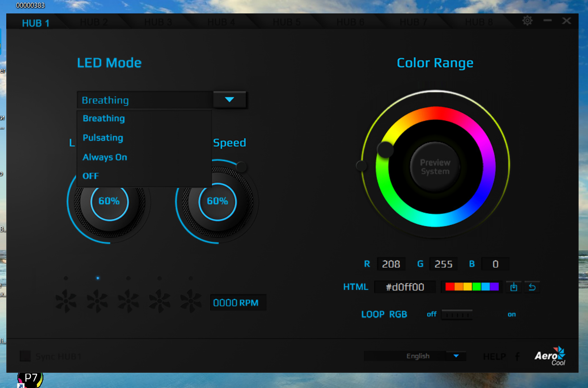Select the first fan icon
This screenshot has width=588, height=388.
coord(66,301)
